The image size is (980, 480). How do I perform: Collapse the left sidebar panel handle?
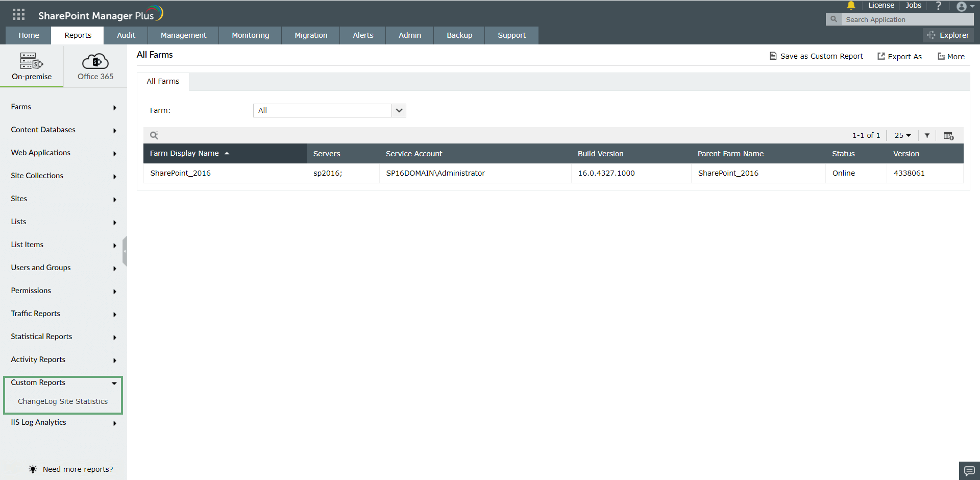(125, 251)
